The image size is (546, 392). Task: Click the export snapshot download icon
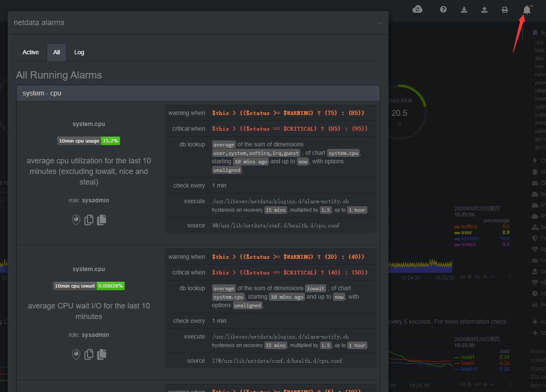pyautogui.click(x=464, y=10)
